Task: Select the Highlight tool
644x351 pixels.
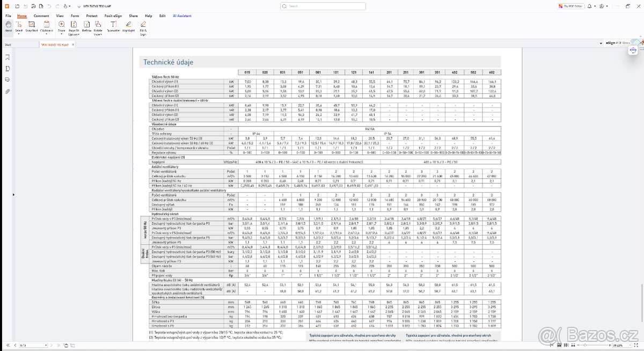Action: [128, 26]
